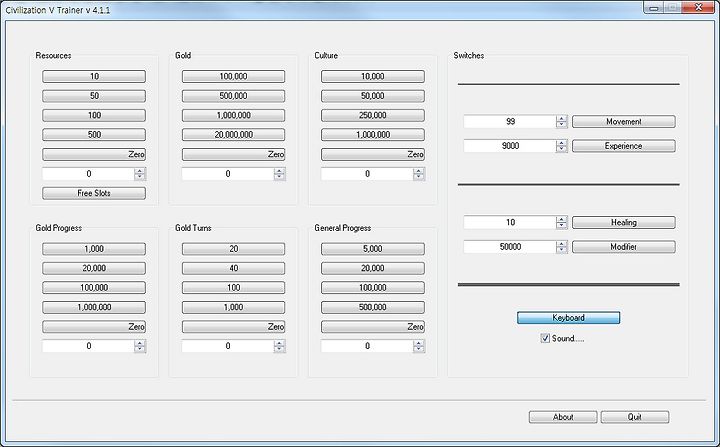Zero the Gold Progress value

pos(94,327)
